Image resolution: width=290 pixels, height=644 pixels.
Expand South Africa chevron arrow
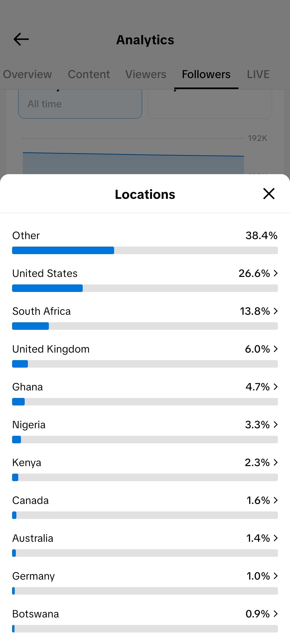coord(275,311)
